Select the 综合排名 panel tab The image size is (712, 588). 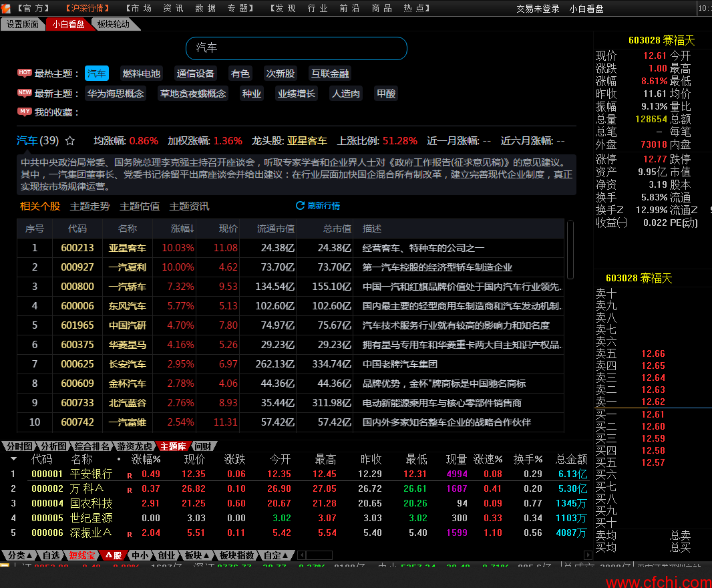tap(92, 446)
